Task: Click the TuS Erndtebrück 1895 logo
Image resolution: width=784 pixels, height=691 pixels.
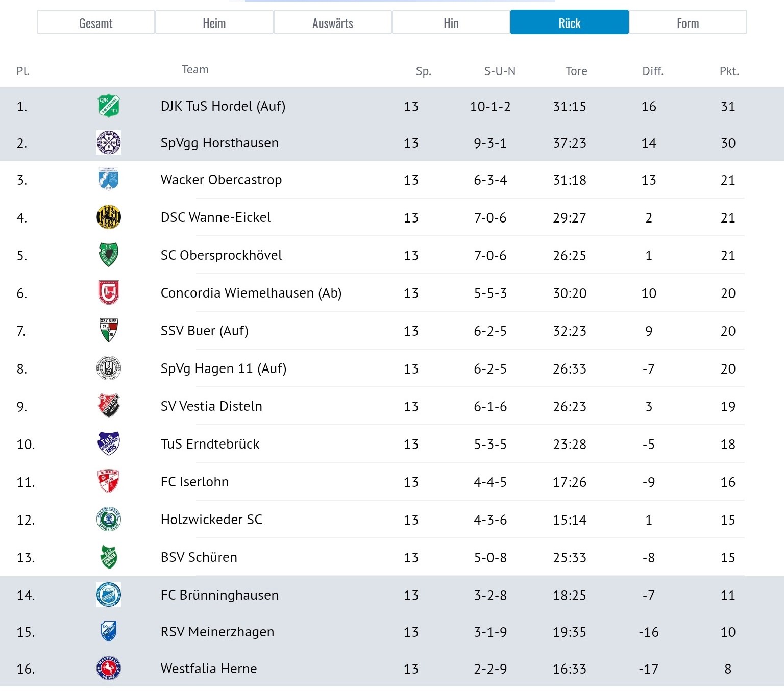Action: (x=109, y=443)
